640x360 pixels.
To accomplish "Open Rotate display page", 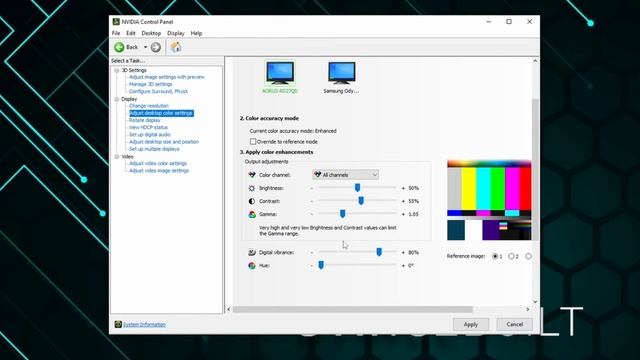I will (x=144, y=120).
